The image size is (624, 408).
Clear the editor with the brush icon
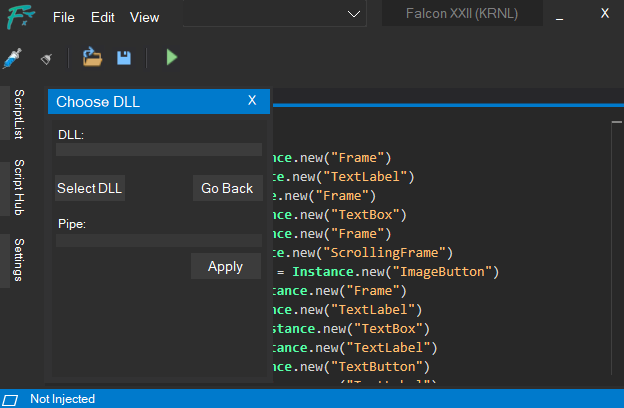47,59
